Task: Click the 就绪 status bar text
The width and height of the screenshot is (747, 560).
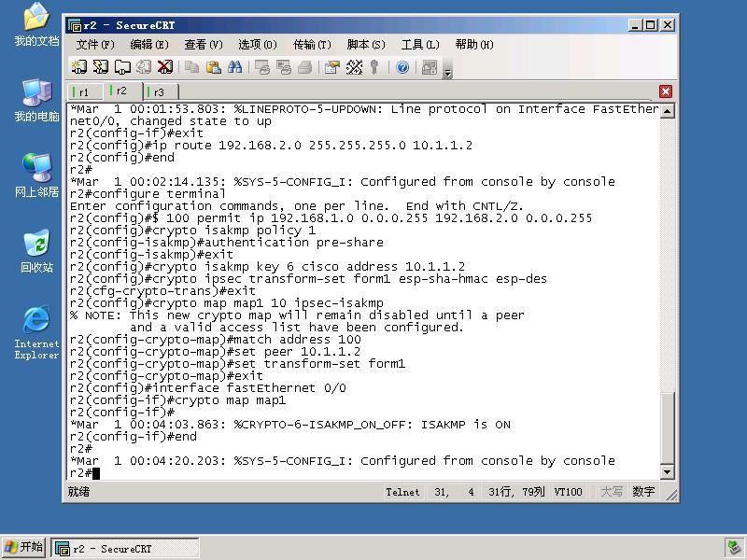Action: pos(78,492)
